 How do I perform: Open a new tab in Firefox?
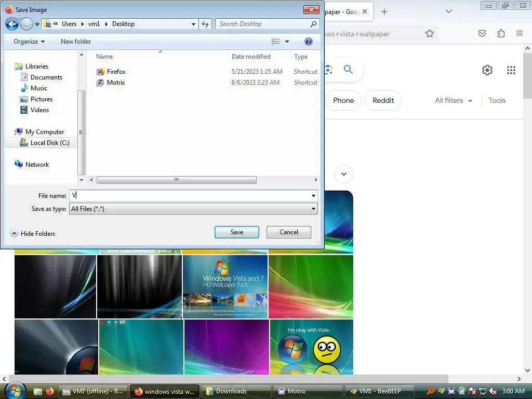(384, 12)
